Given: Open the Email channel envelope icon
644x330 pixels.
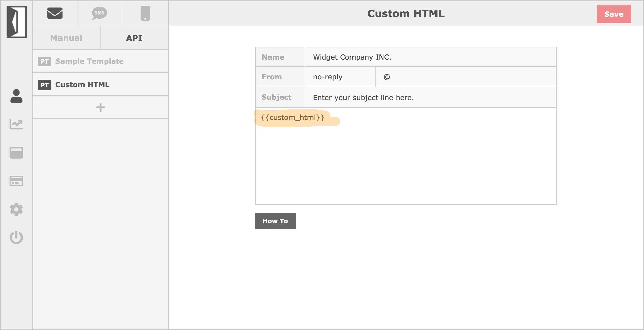Looking at the screenshot, I should 55,13.
